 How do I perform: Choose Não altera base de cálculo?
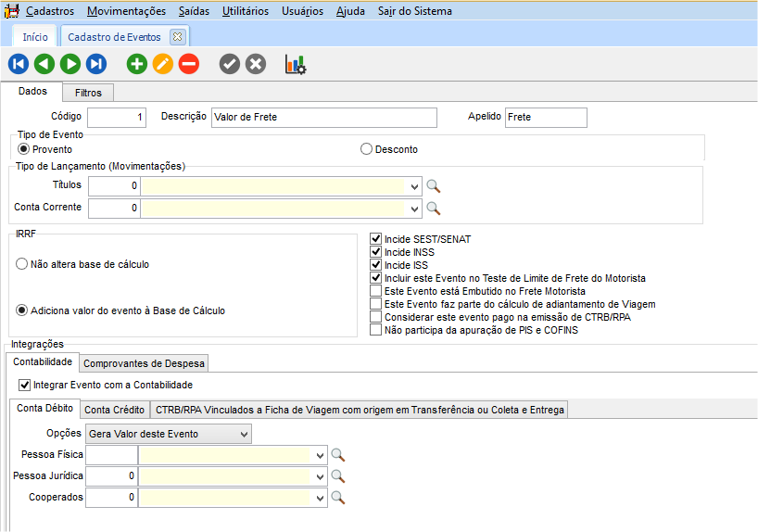[x=22, y=264]
